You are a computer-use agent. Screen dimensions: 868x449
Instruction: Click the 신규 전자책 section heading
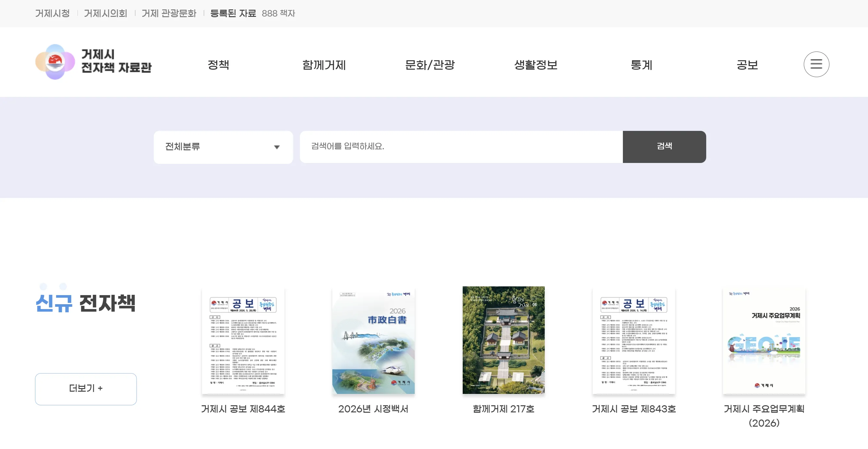pos(86,303)
